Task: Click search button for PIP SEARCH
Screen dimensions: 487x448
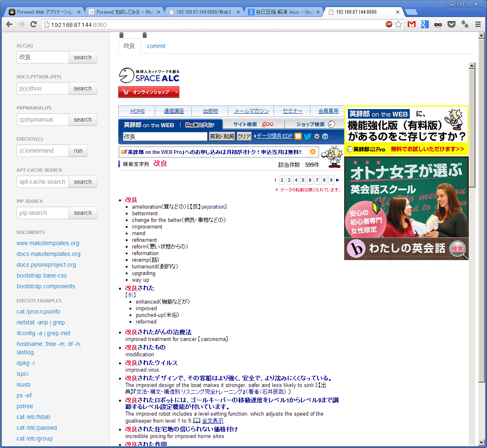Action: click(x=83, y=213)
